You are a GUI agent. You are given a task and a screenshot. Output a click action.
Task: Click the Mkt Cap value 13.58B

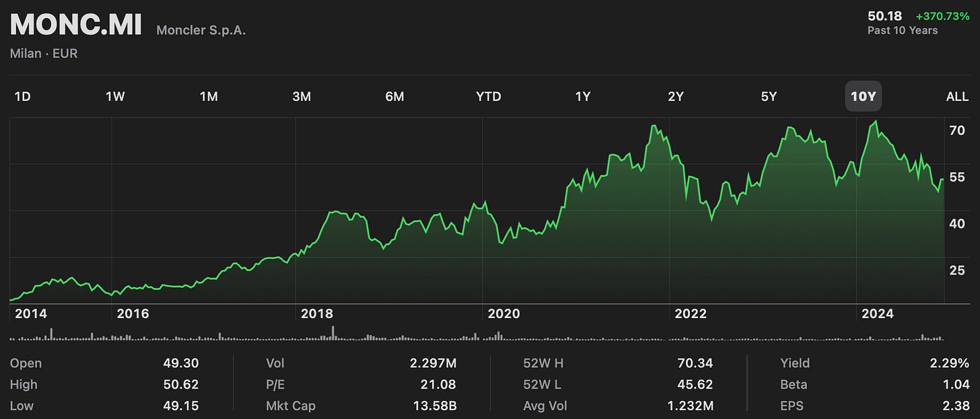pos(433,406)
